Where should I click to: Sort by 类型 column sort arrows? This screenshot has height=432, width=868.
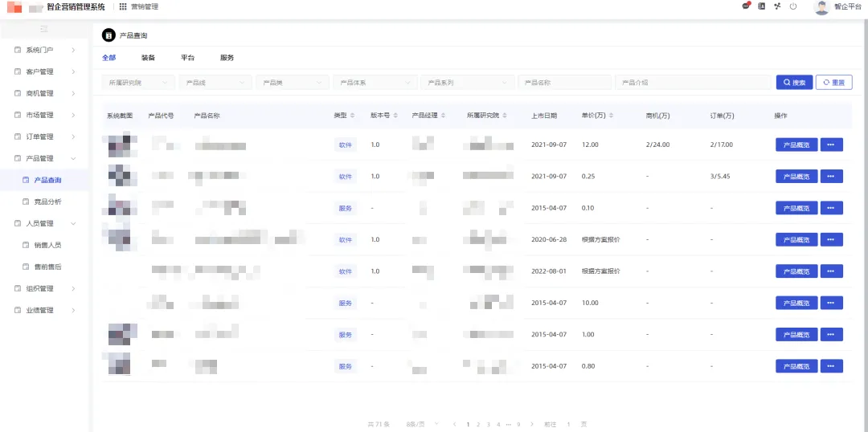[353, 116]
